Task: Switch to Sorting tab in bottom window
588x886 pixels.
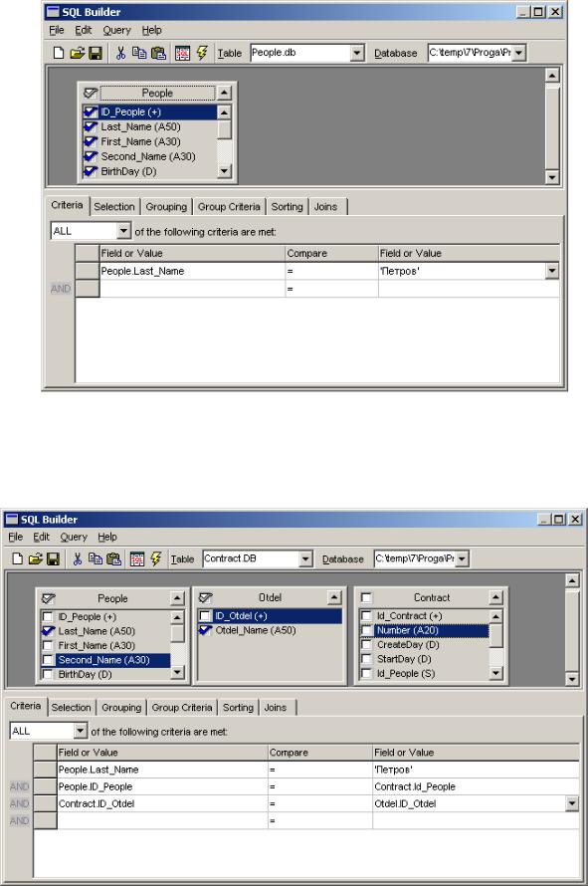Action: (x=238, y=708)
